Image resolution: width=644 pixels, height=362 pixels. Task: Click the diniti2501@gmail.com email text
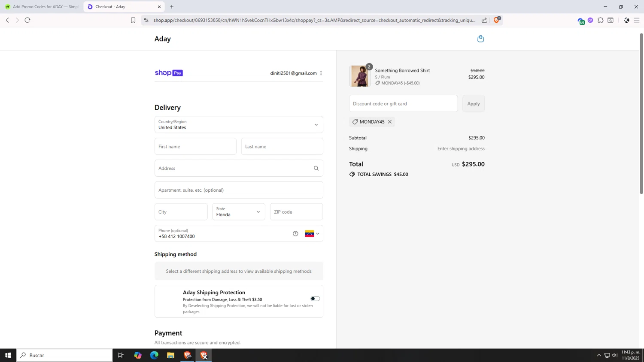293,73
